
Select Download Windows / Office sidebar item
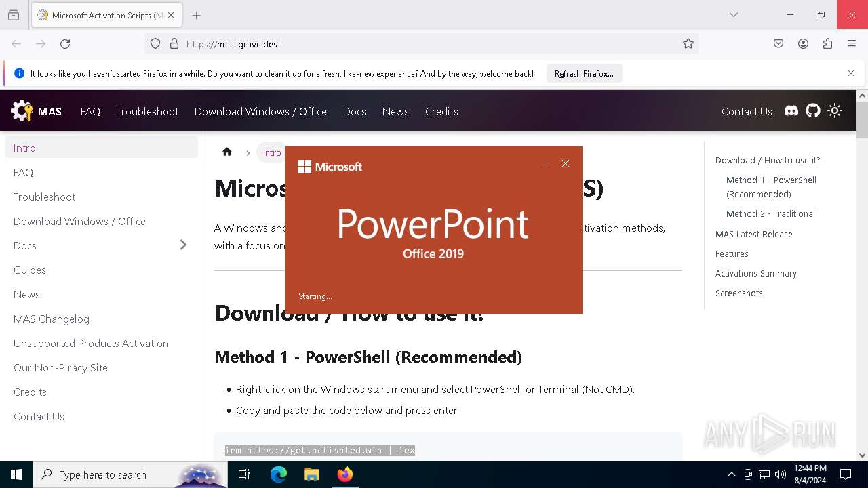click(102, 221)
